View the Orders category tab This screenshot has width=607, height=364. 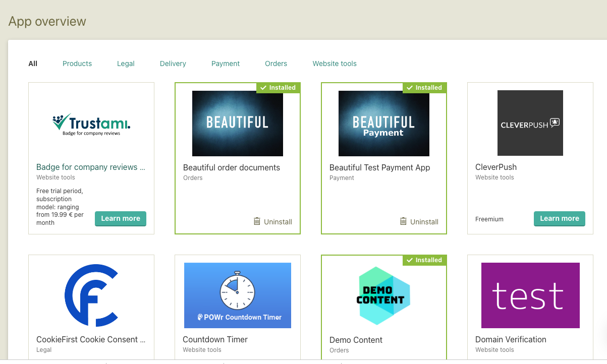coord(276,64)
